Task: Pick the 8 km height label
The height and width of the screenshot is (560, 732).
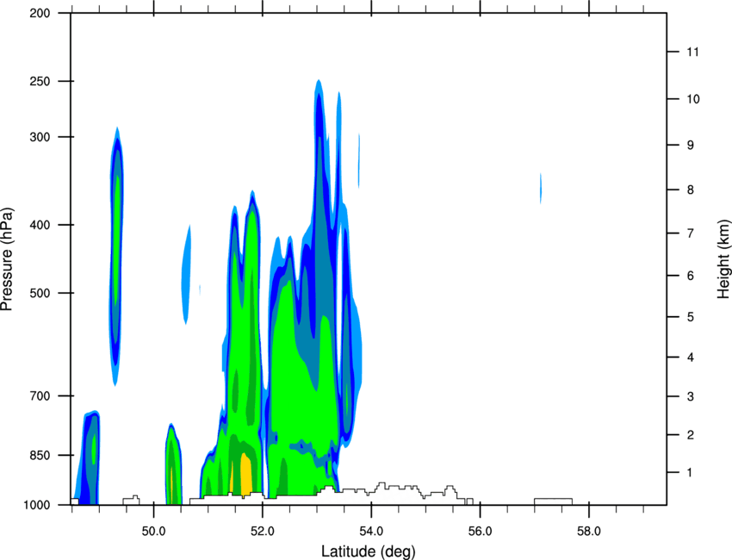Action: (x=691, y=190)
